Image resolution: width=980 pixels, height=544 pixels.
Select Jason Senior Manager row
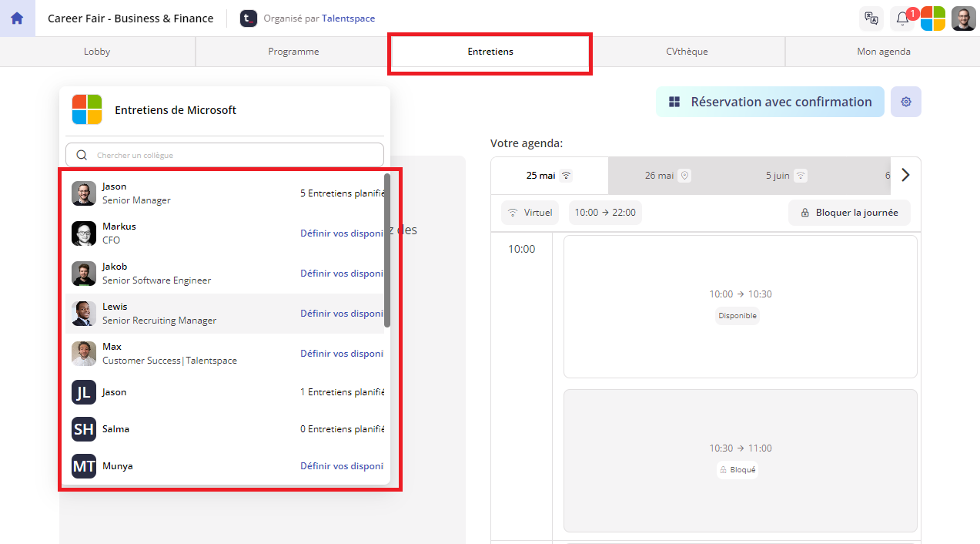pyautogui.click(x=225, y=193)
